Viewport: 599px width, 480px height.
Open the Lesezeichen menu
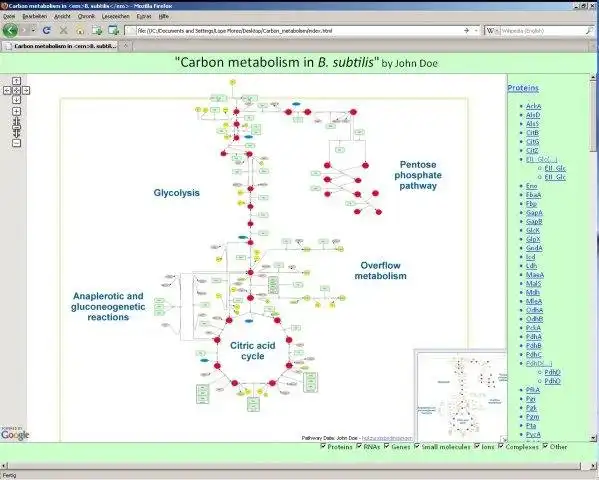[x=115, y=16]
